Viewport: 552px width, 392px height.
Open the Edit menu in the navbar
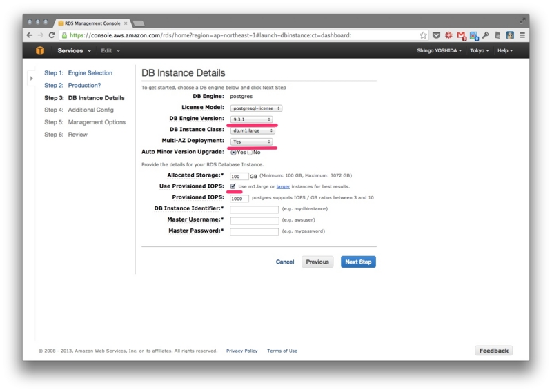pyautogui.click(x=110, y=50)
